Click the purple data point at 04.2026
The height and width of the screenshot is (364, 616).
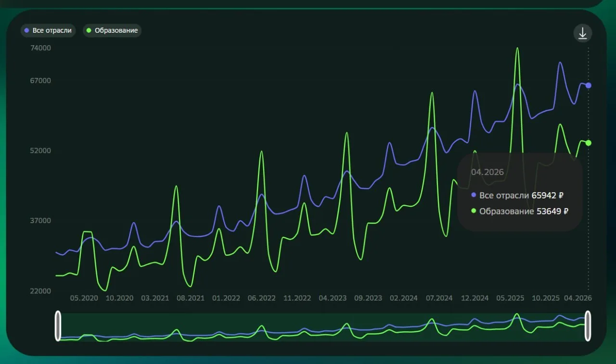[588, 85]
